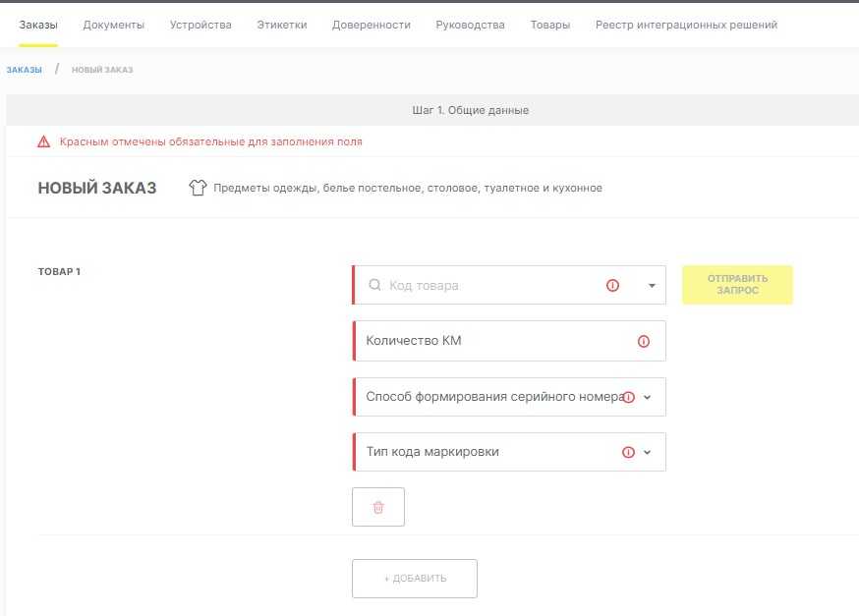Click info icon in Код товара field
Screen dimensions: 859x616
(612, 286)
